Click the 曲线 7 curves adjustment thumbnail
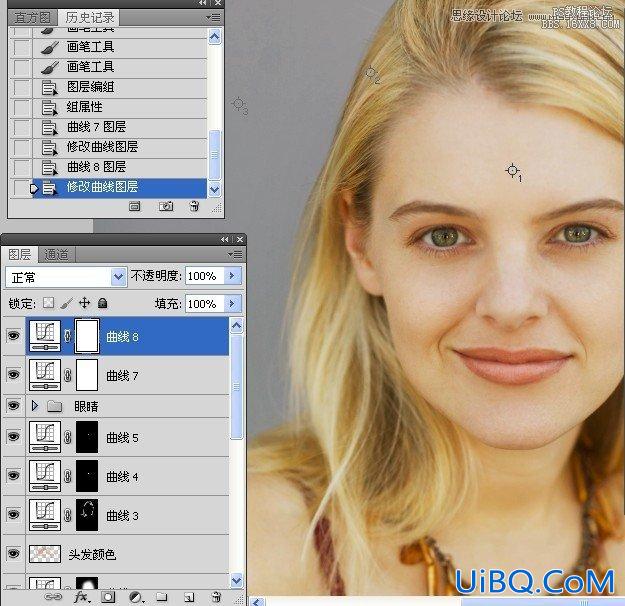Image resolution: width=625 pixels, height=606 pixels. 45,375
